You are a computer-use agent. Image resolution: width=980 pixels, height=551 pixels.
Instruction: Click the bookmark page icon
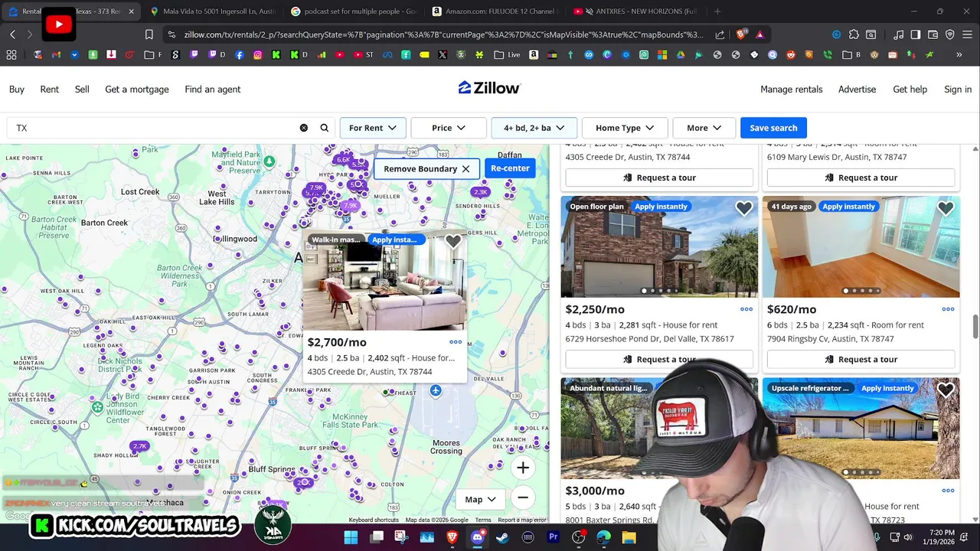[149, 34]
